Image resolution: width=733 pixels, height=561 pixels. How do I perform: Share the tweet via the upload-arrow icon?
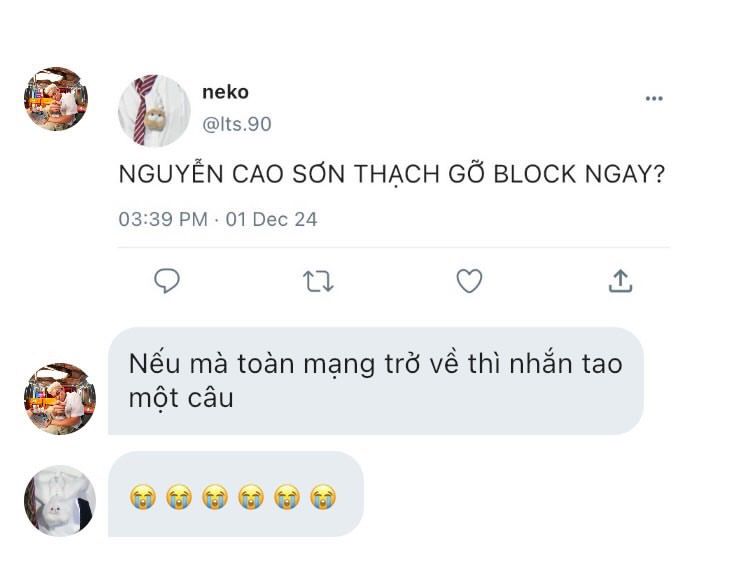pos(620,281)
